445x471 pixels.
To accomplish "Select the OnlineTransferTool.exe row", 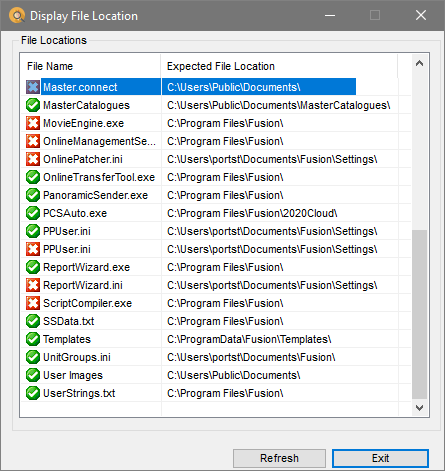I will click(216, 177).
